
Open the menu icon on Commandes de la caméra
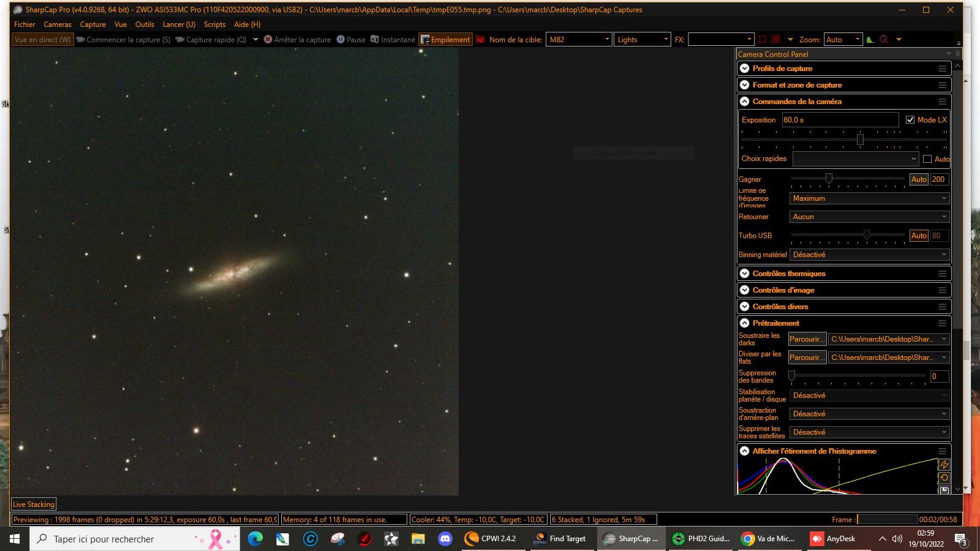[x=942, y=102]
